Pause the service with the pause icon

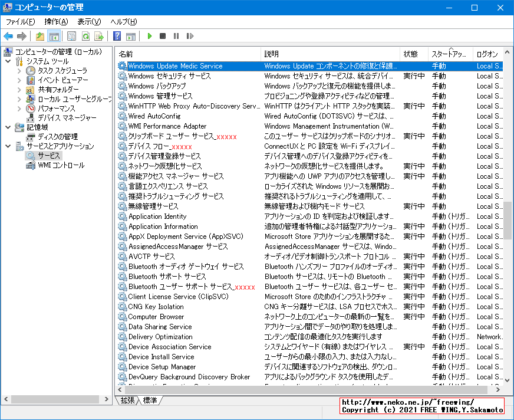coord(176,36)
